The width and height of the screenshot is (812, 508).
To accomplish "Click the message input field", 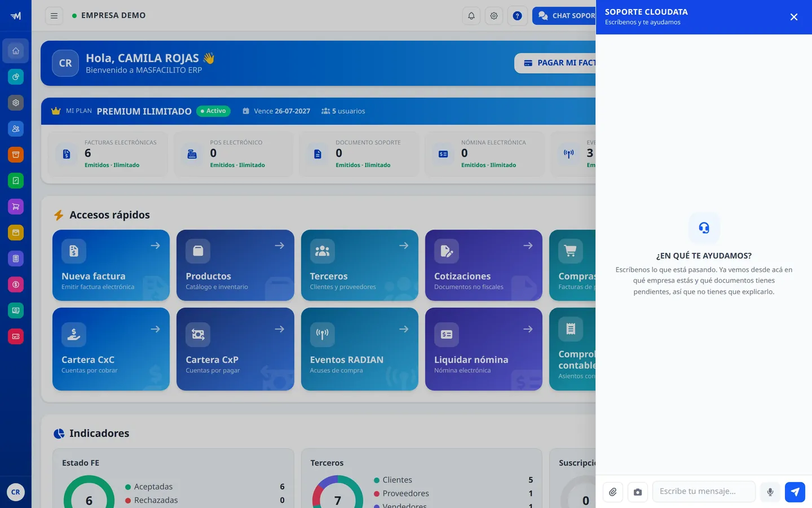I will 704,492.
